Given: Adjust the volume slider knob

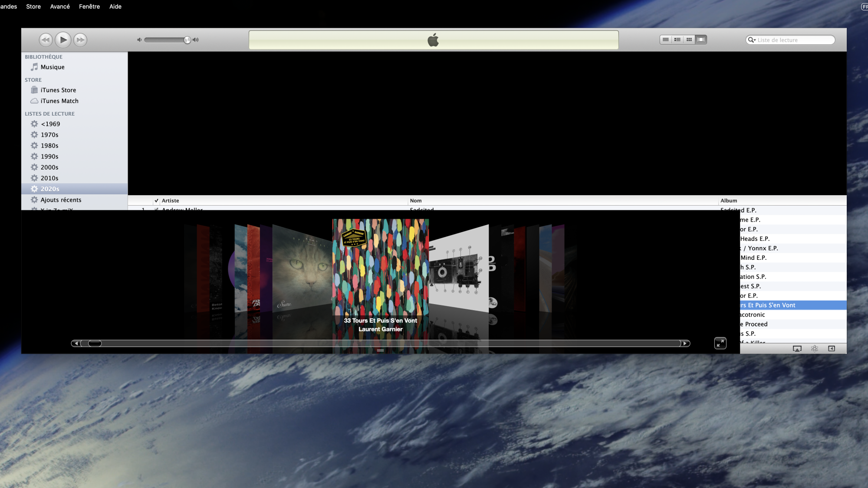Looking at the screenshot, I should click(187, 40).
